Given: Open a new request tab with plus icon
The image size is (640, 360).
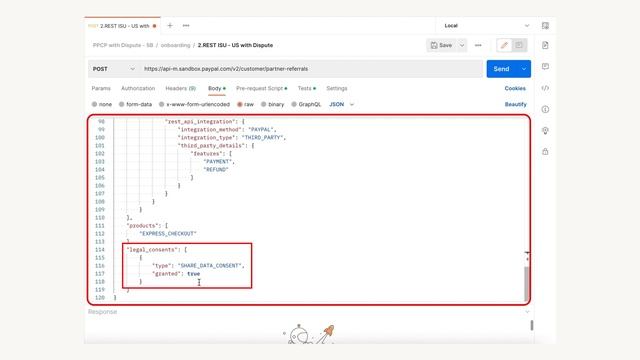Looking at the screenshot, I should click(x=170, y=25).
